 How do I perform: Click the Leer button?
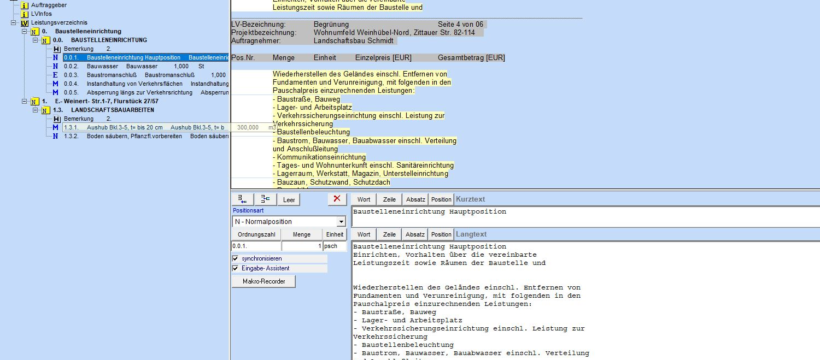click(289, 199)
